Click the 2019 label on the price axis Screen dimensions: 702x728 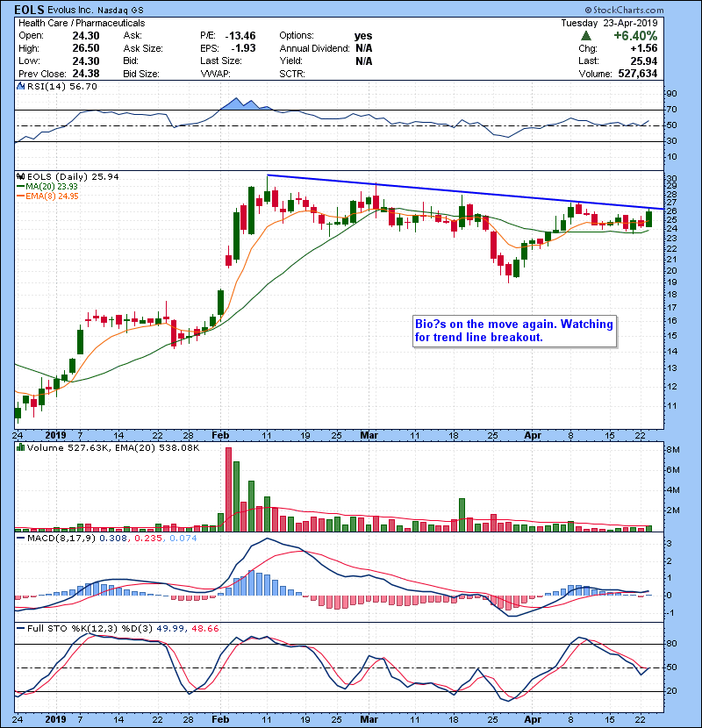(x=56, y=435)
